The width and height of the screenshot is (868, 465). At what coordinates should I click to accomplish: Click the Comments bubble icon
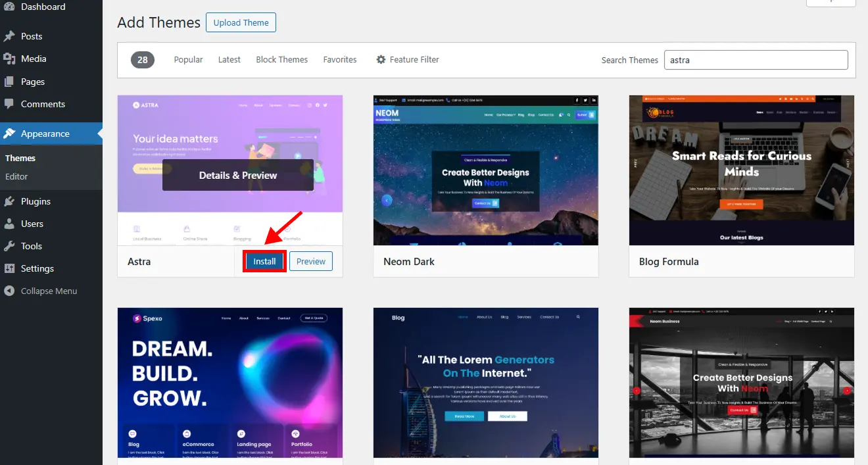click(10, 103)
